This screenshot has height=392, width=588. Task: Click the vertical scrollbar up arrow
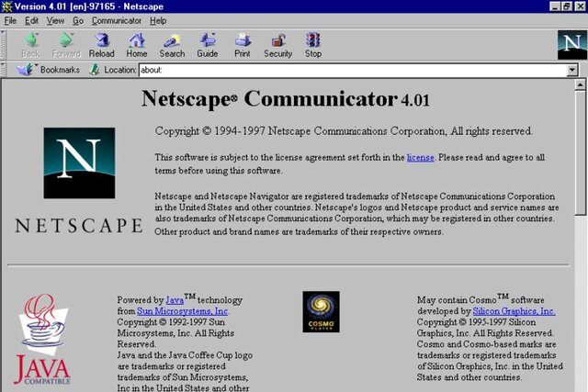point(580,84)
